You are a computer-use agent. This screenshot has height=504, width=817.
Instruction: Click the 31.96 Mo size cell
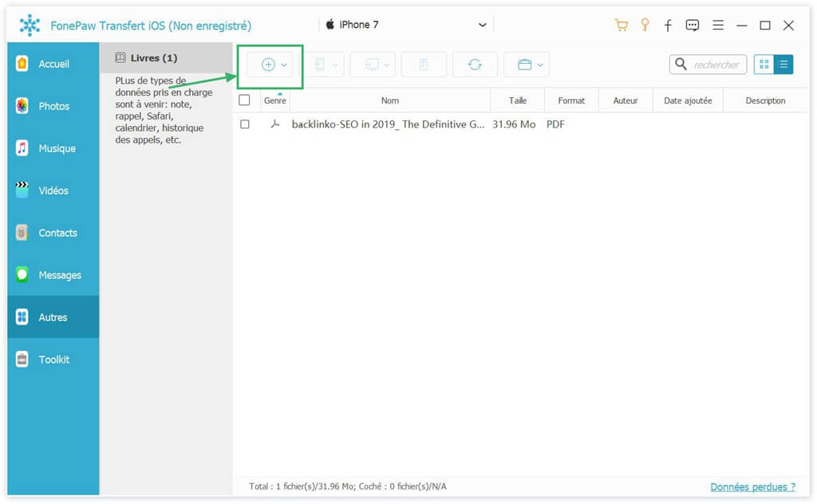click(514, 124)
